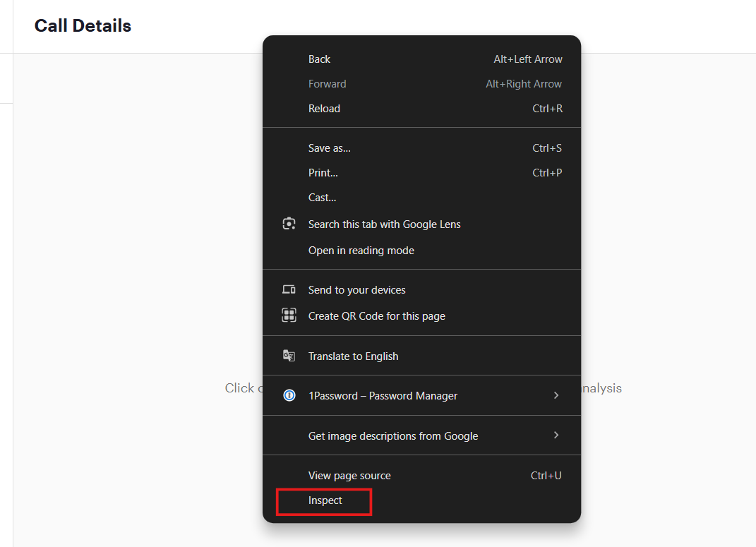Image resolution: width=756 pixels, height=547 pixels.
Task: Click the Ctrl+P shortcut label
Action: tap(547, 172)
